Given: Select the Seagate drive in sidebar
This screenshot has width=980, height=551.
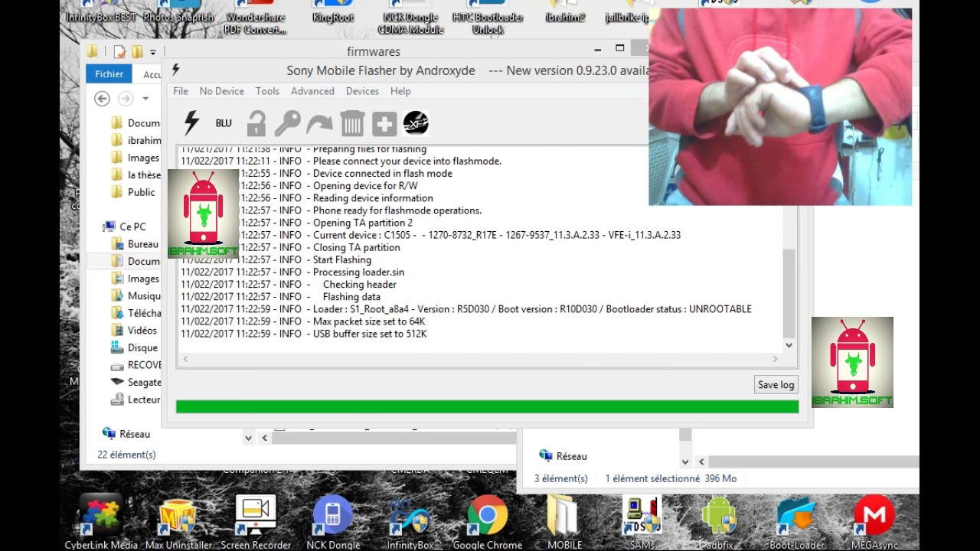Looking at the screenshot, I should (x=136, y=382).
